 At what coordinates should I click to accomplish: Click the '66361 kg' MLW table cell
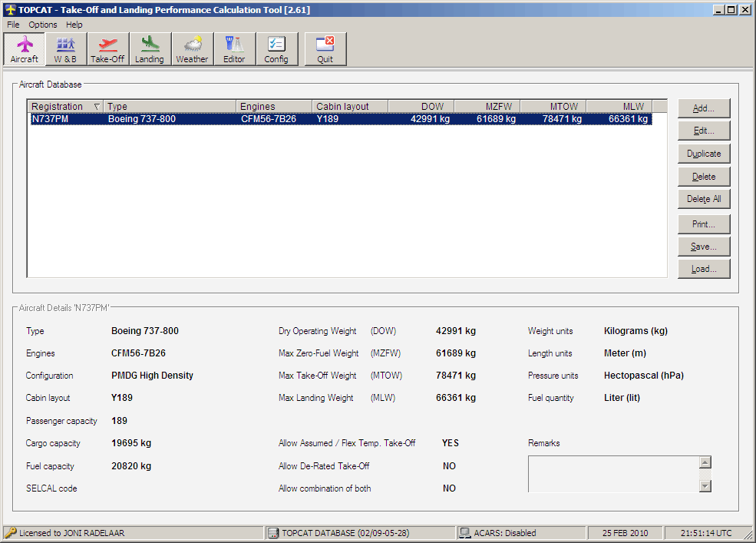click(629, 119)
